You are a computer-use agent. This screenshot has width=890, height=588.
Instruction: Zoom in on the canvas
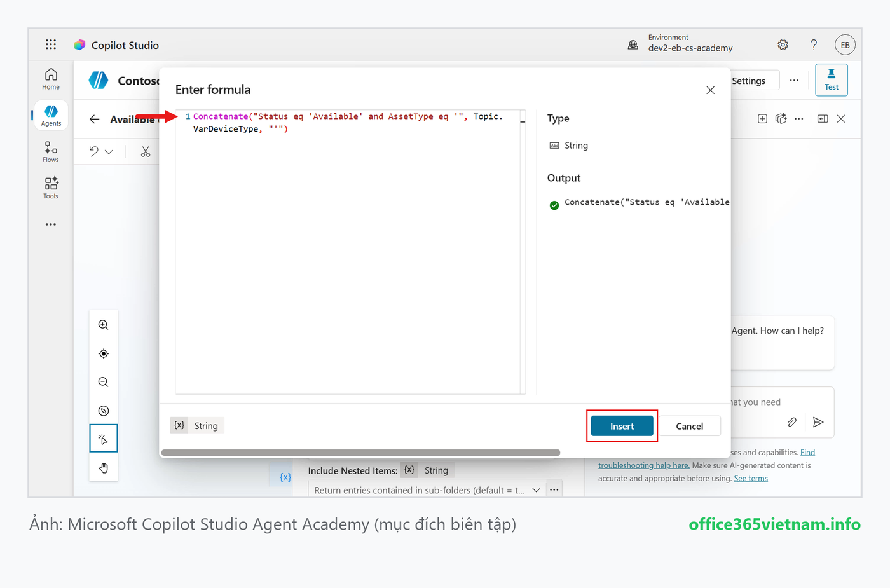[x=104, y=325]
